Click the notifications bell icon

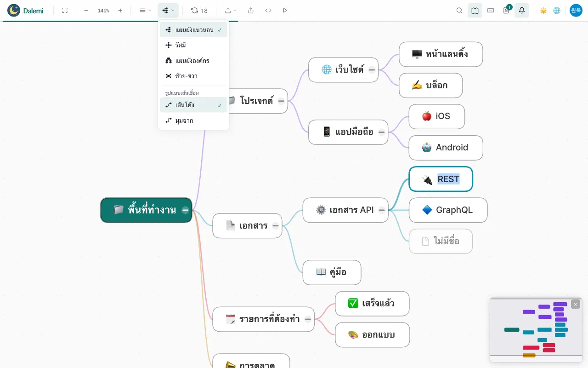click(522, 11)
